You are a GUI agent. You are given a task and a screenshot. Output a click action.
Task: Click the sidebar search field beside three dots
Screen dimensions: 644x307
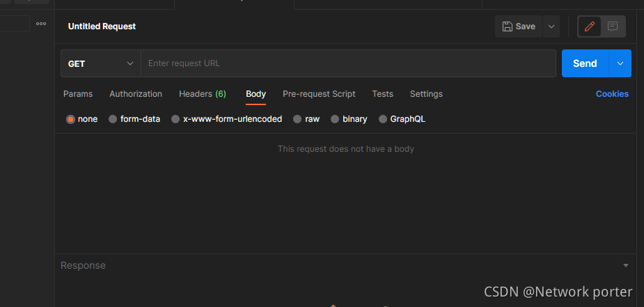point(15,24)
